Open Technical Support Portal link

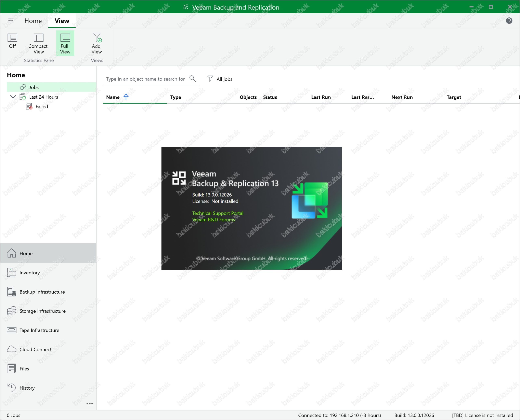point(218,213)
